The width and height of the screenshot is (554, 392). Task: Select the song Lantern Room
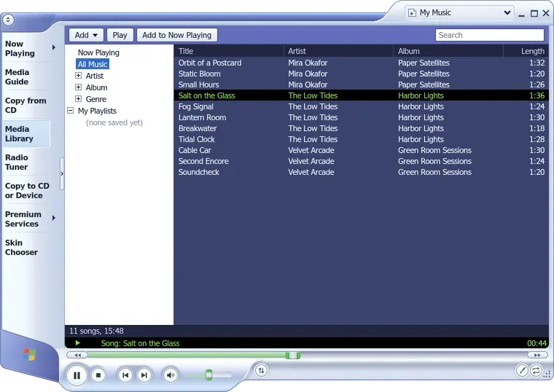pyautogui.click(x=361, y=117)
